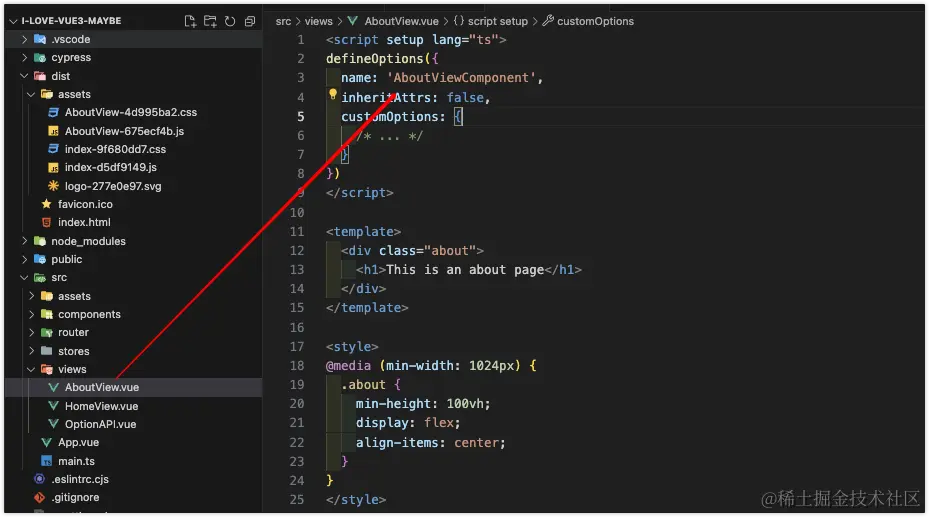Expand the cypress folder

(24, 57)
